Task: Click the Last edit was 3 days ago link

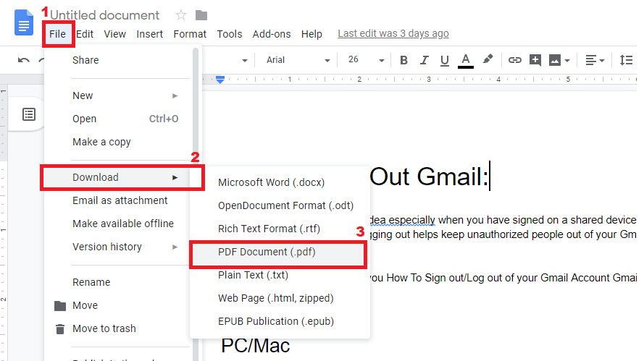Action: coord(393,33)
